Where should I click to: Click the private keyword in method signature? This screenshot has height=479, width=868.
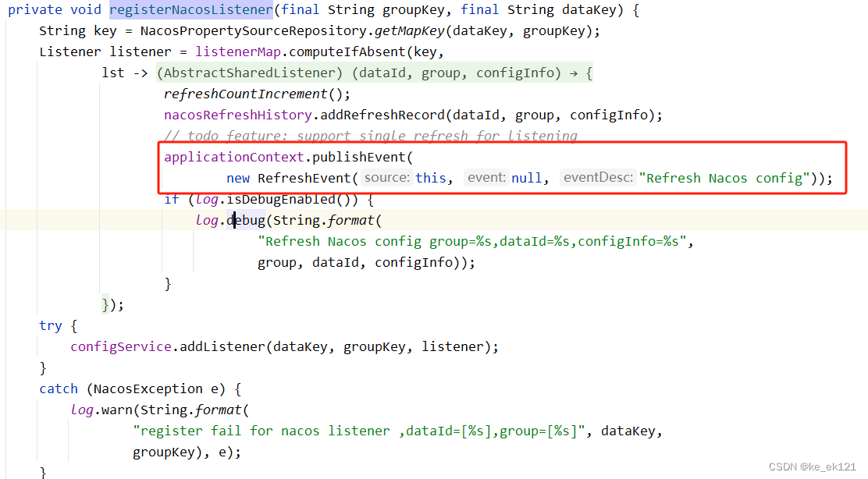pyautogui.click(x=35, y=10)
